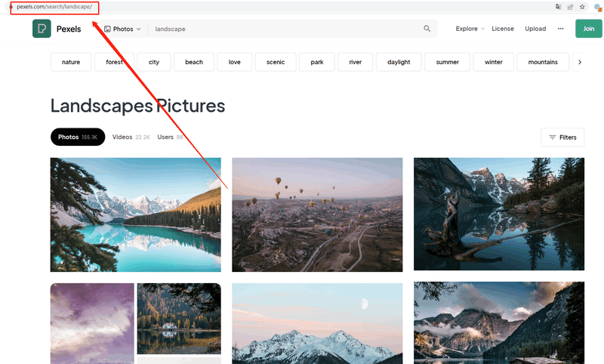The width and height of the screenshot is (604, 364).
Task: Click the search magnifier icon
Action: (x=427, y=29)
